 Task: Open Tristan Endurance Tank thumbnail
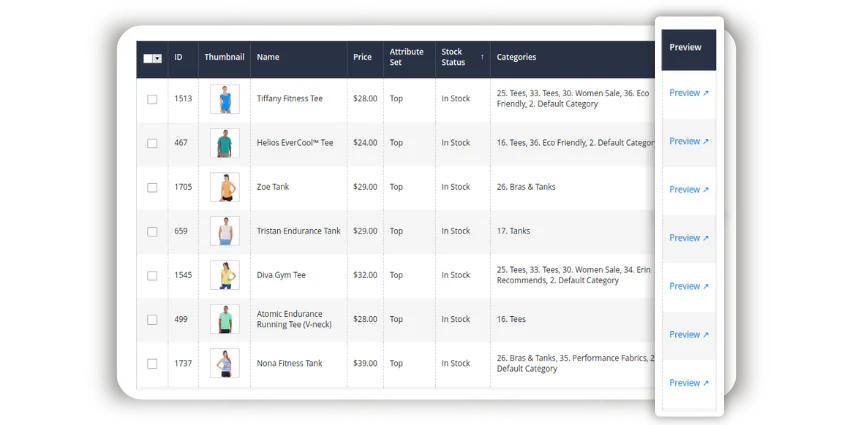point(225,231)
